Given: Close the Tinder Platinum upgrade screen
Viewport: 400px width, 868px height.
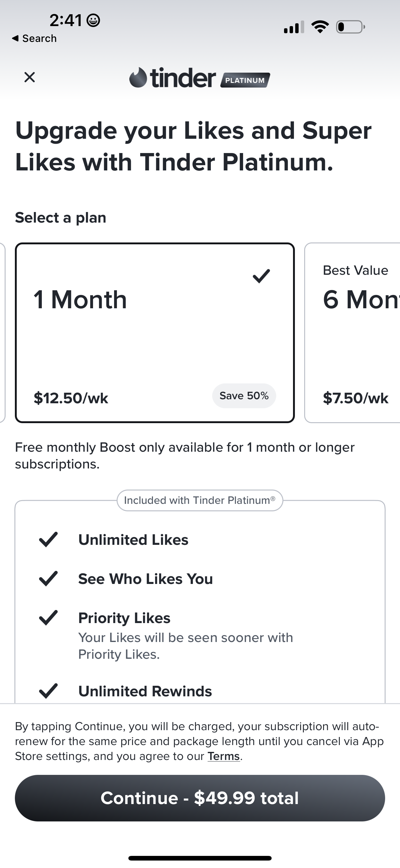Looking at the screenshot, I should tap(30, 77).
